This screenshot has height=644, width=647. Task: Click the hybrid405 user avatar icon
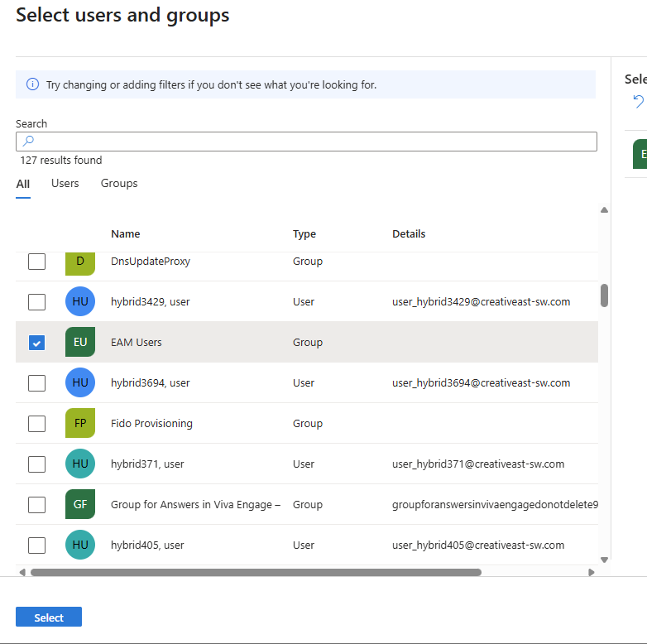pyautogui.click(x=80, y=545)
